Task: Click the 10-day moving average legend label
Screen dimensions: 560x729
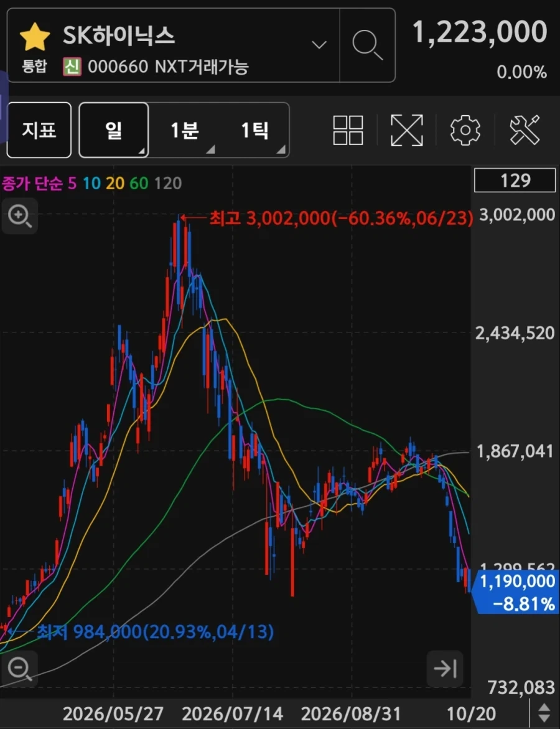Action: [91, 184]
